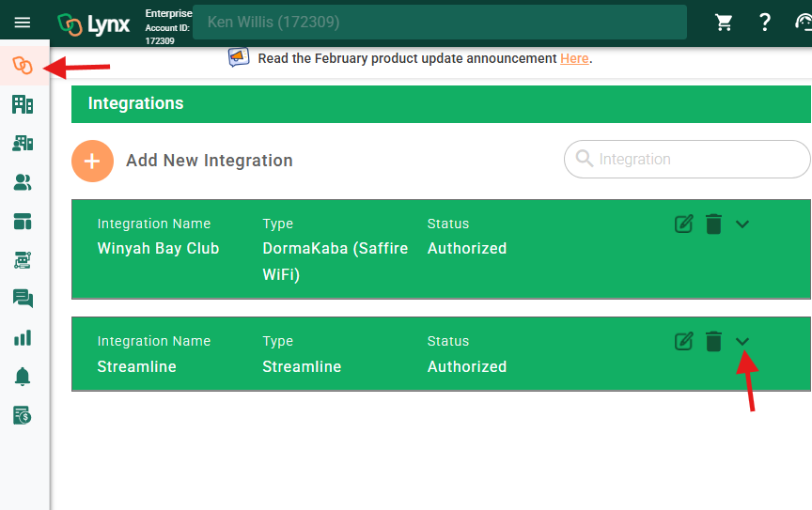Click the Integrations header title
The image size is (812, 510).
[135, 103]
